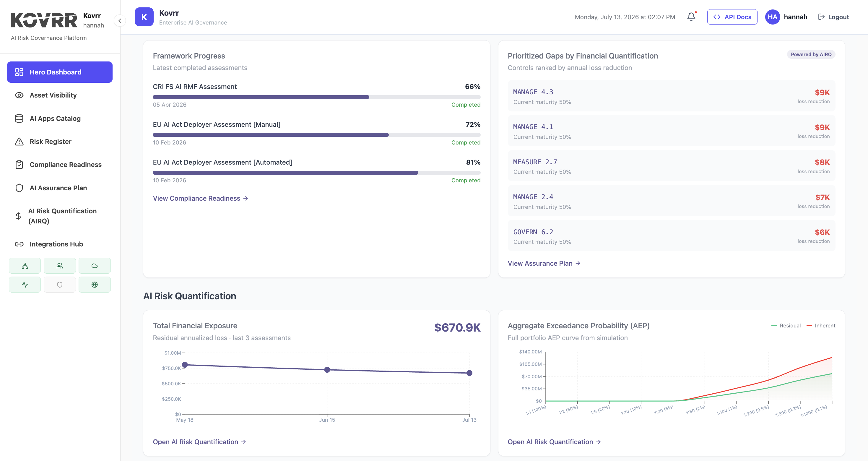This screenshot has width=868, height=461.
Task: Open the MANAGE 4.1 gap row
Action: coord(672,131)
